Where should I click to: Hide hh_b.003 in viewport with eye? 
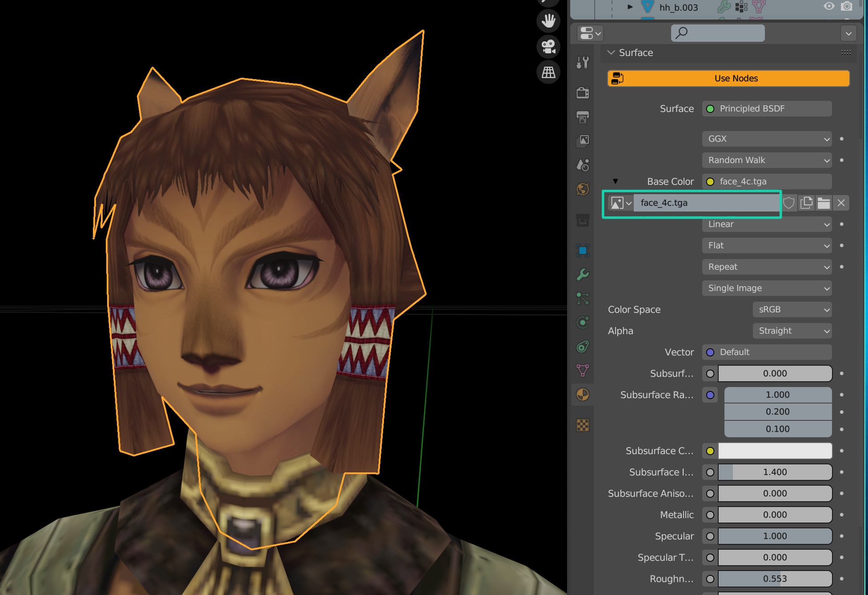(x=829, y=6)
